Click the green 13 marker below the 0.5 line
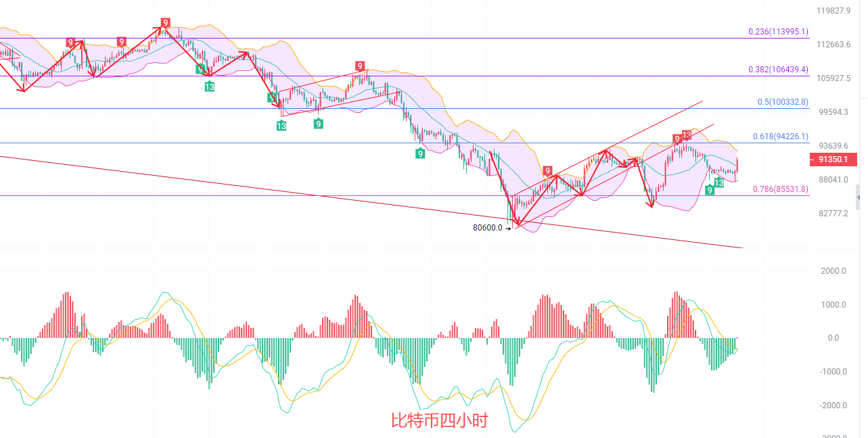Image resolution: width=868 pixels, height=438 pixels. point(281,126)
